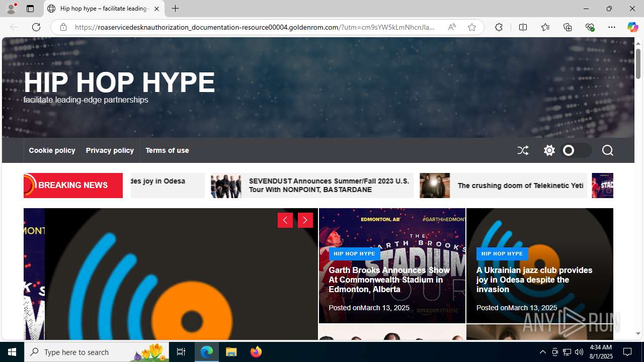Click the taskbar search box
The image size is (644, 362).
[x=96, y=352]
